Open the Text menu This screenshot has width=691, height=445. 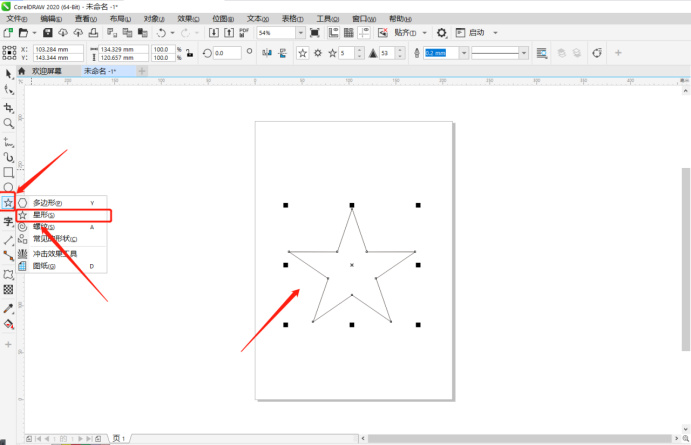(x=257, y=19)
